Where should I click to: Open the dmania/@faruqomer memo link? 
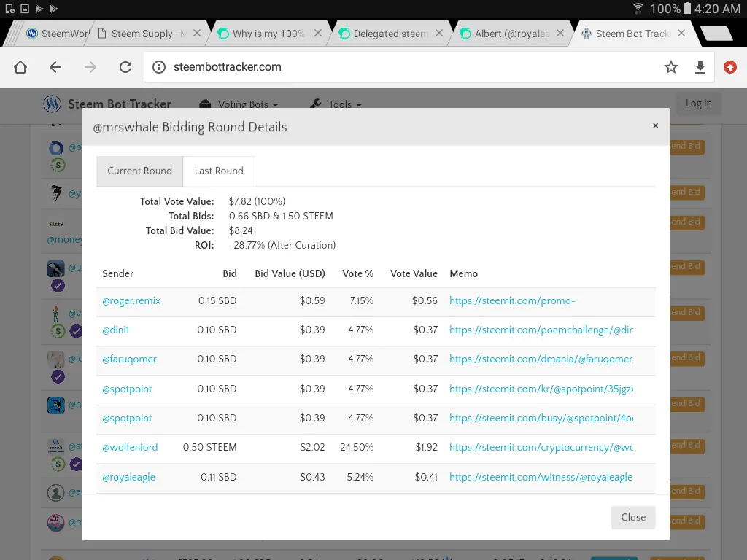[541, 359]
